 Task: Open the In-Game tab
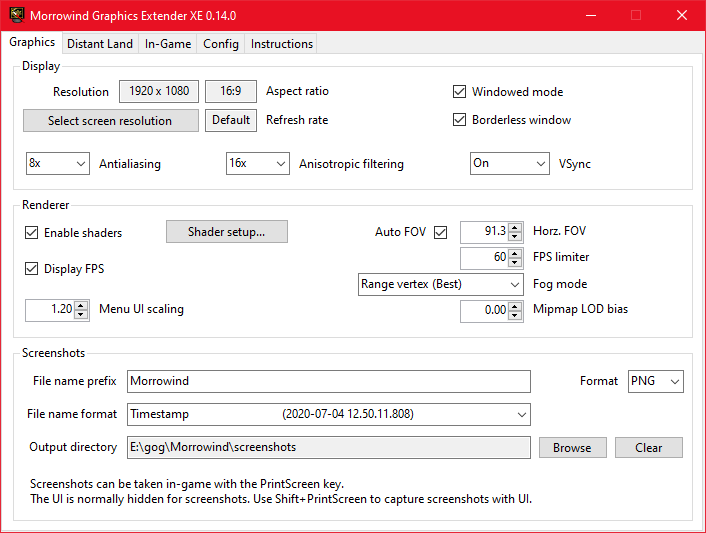168,44
